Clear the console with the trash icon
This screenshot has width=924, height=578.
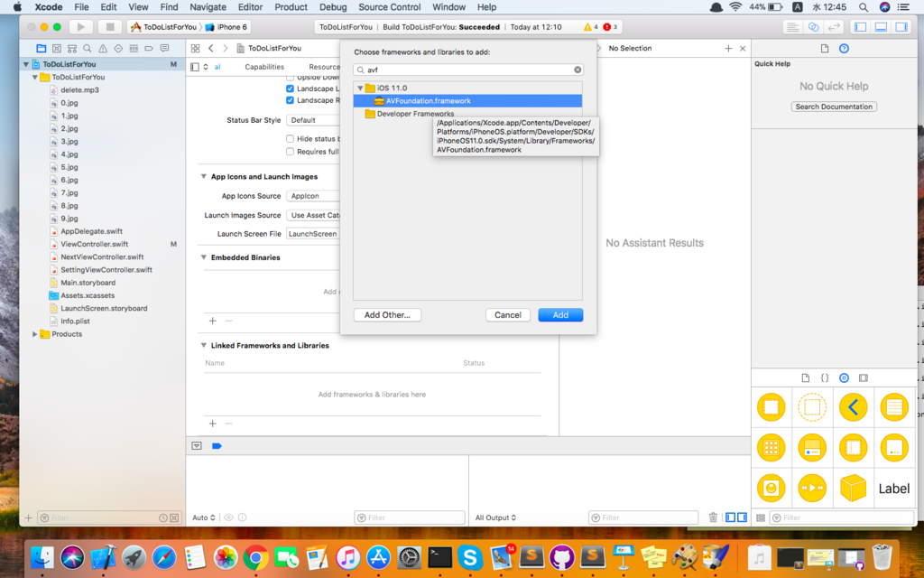pos(713,517)
